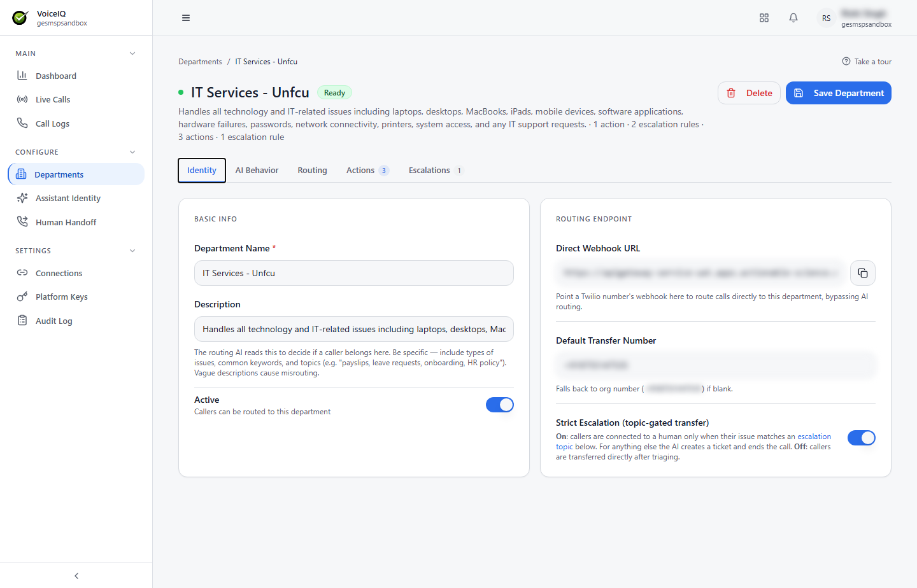The height and width of the screenshot is (588, 917).
Task: Follow the escalation topic link
Action: tap(693, 442)
